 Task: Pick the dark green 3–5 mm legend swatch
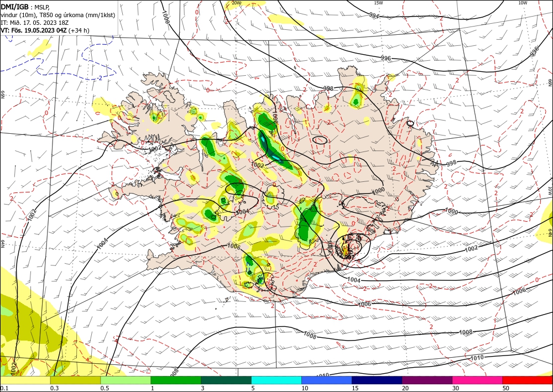pyautogui.click(x=226, y=380)
